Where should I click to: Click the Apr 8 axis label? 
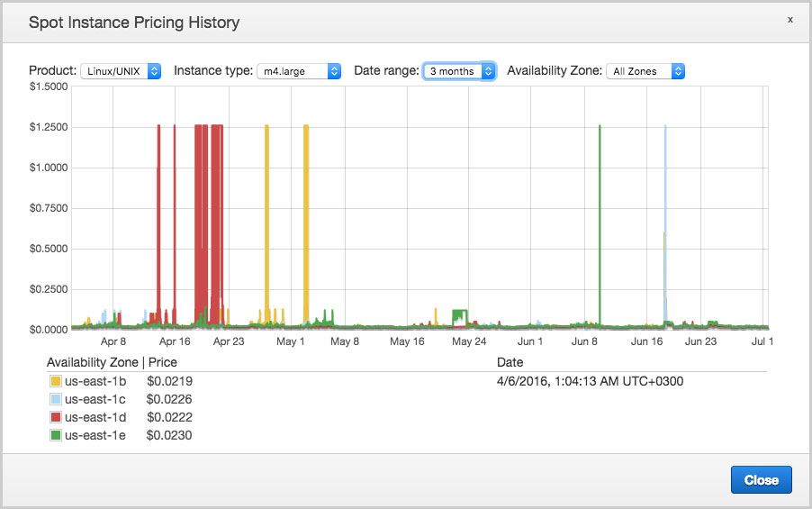[x=113, y=341]
